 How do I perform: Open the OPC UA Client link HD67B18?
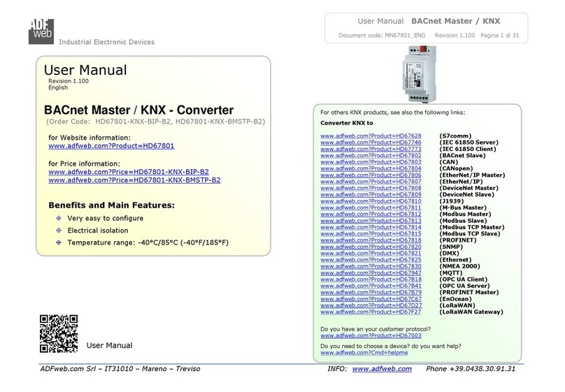pyautogui.click(x=371, y=280)
